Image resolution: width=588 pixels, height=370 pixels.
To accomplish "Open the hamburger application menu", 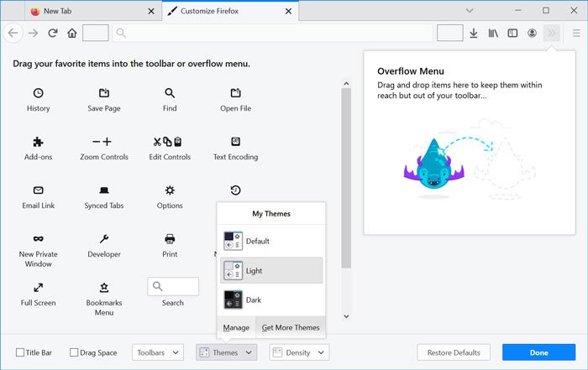I will [x=576, y=34].
